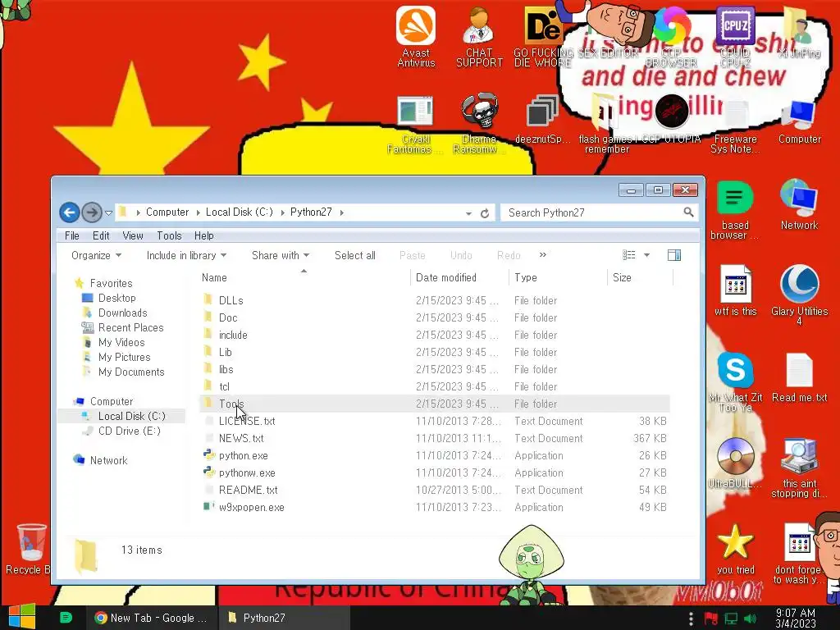Select Recent Places in sidebar
The image size is (840, 630).
coord(130,327)
